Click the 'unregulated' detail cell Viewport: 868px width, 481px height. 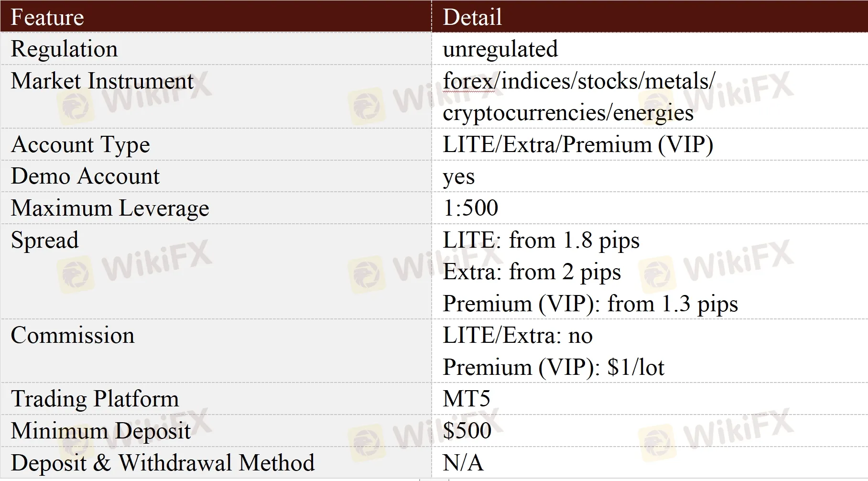500,49
